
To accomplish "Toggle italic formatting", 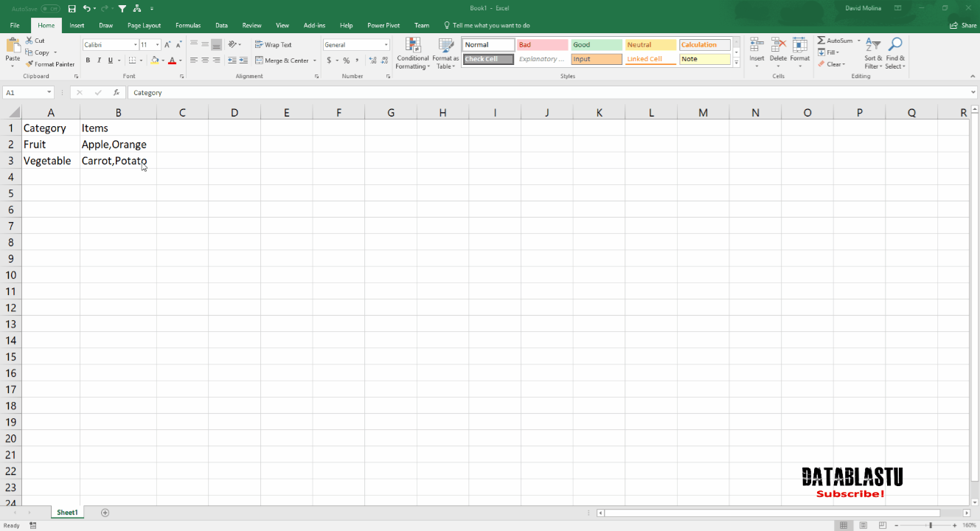I will [x=98, y=60].
